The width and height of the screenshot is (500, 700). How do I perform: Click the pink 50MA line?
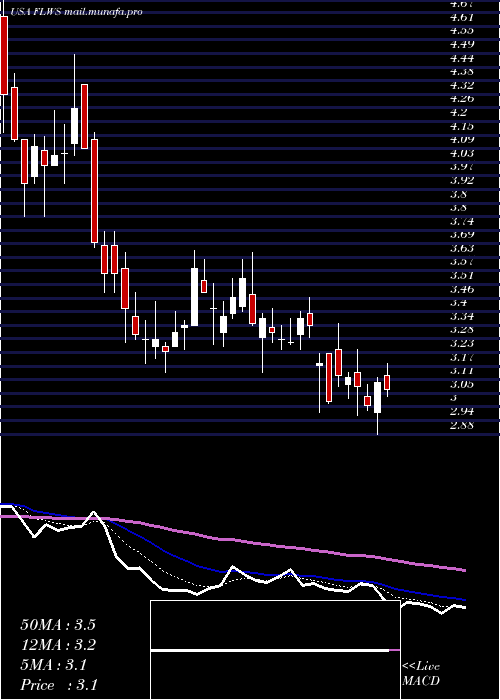[233, 540]
